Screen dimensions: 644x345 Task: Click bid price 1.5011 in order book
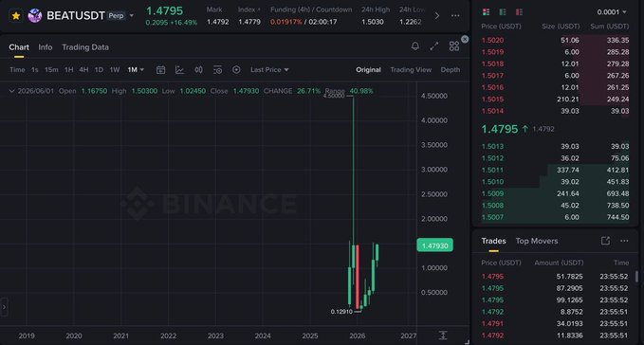pos(492,170)
